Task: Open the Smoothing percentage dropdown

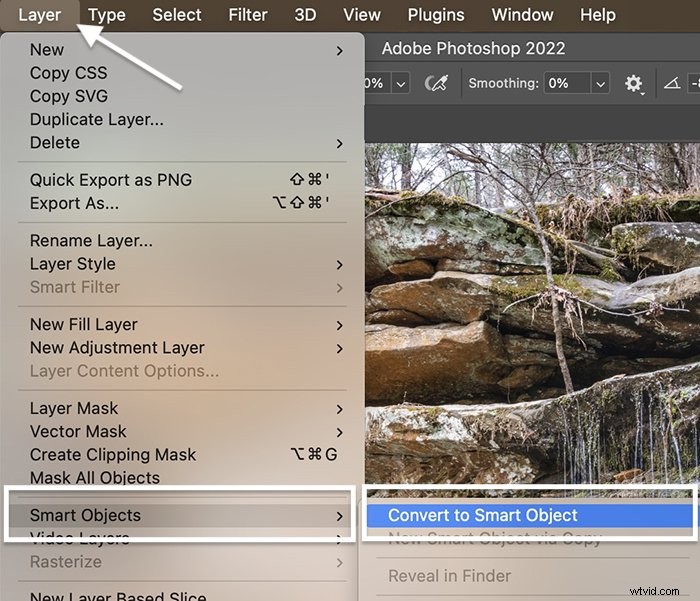Action: [x=600, y=83]
